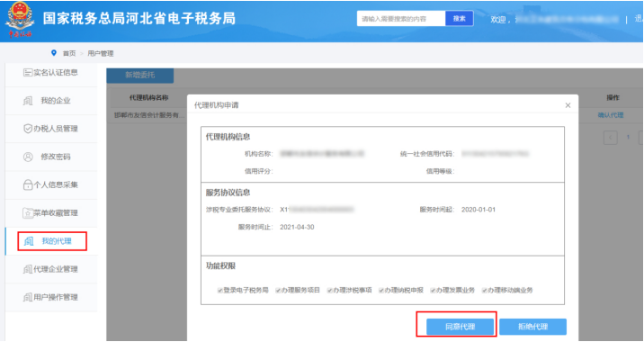Click the 代理企业管理 building icon
Image resolution: width=644 pixels, height=342 pixels.
(x=28, y=269)
